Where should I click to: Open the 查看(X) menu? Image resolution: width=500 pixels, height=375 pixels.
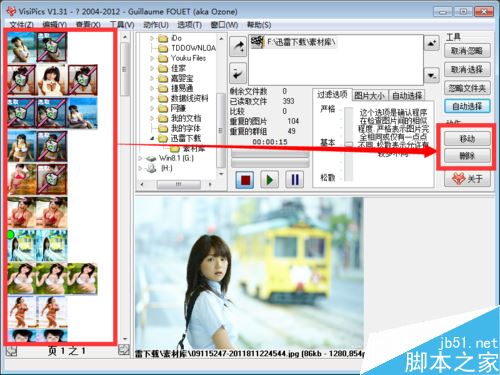[x=88, y=25]
